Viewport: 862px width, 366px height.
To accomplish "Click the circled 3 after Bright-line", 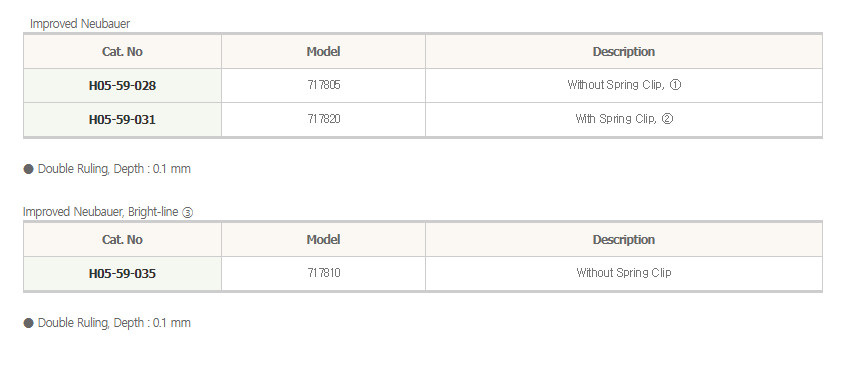I will 187,213.
